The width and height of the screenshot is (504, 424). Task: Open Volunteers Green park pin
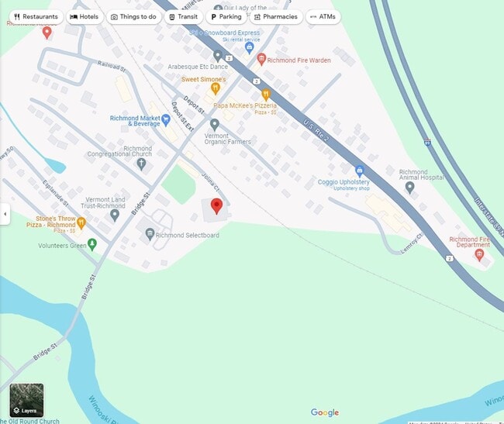tap(92, 245)
